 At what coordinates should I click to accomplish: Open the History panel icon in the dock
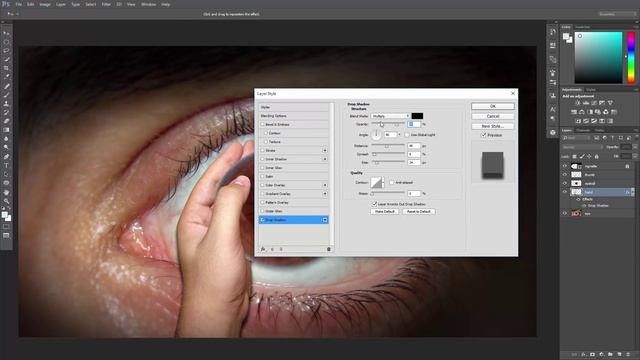[x=553, y=32]
